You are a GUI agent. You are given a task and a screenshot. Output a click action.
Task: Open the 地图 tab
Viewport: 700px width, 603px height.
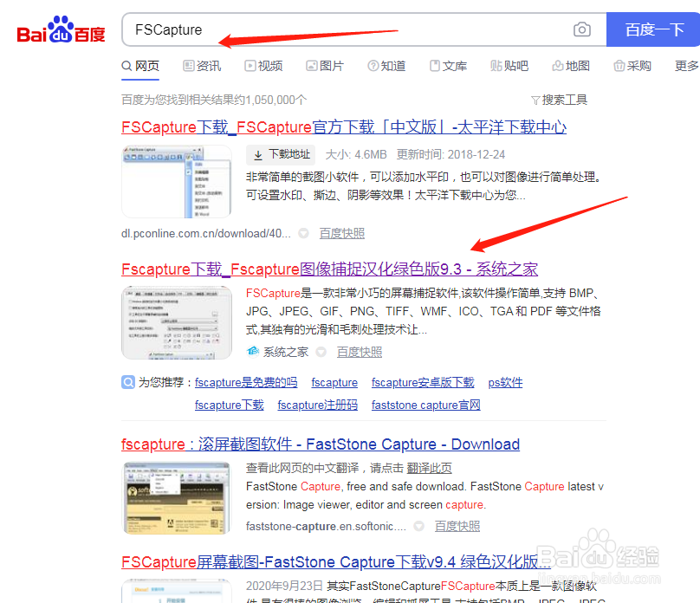571,66
